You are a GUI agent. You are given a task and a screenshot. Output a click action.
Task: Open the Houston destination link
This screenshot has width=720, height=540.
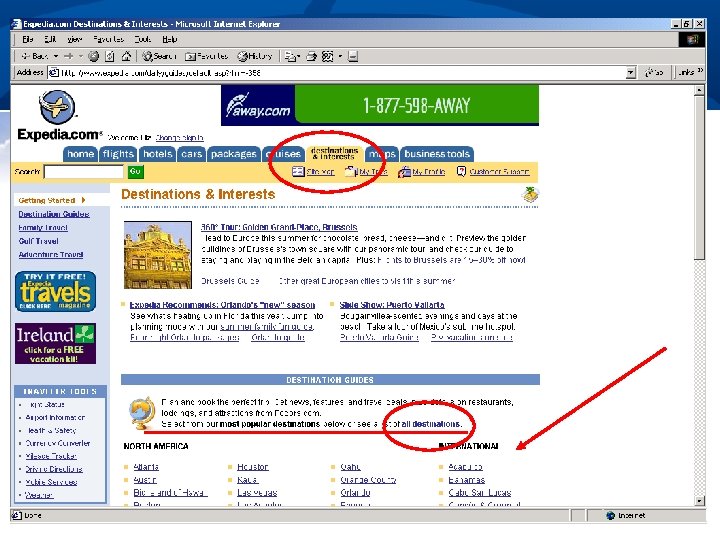253,467
